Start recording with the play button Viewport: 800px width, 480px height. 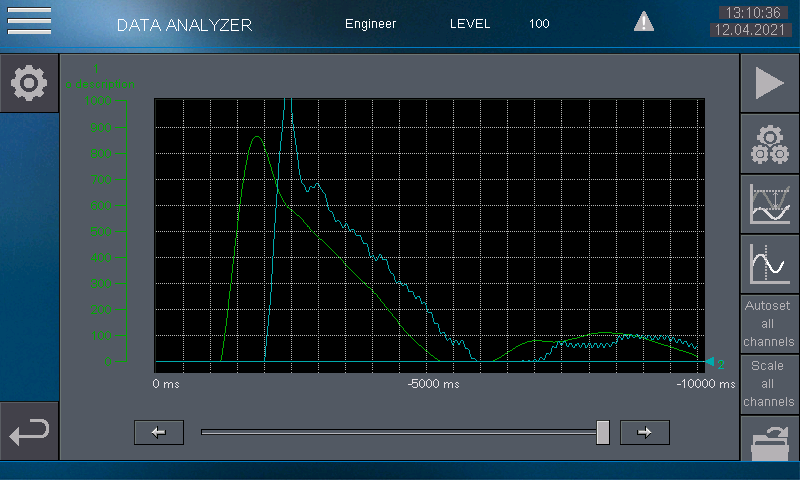(769, 84)
